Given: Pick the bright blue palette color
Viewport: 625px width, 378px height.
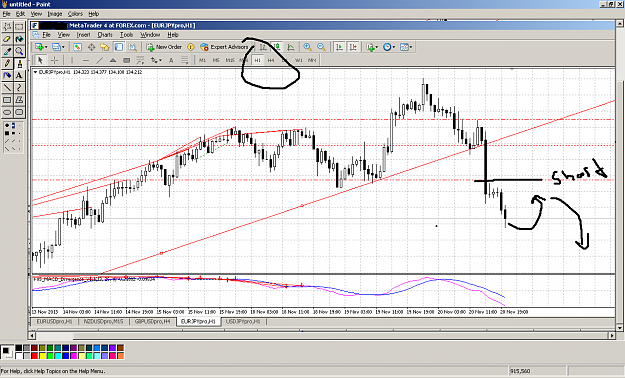Looking at the screenshot, I should pos(66,356).
